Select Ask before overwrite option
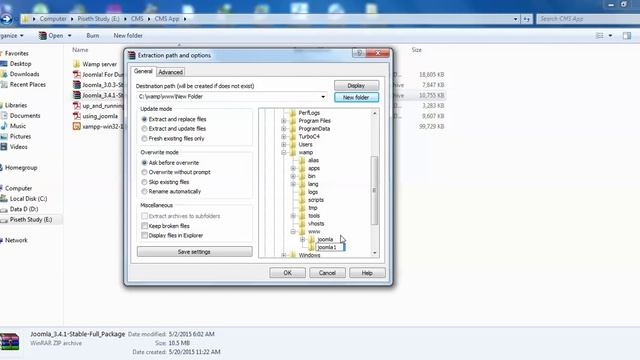The height and width of the screenshot is (360, 640). 144,162
